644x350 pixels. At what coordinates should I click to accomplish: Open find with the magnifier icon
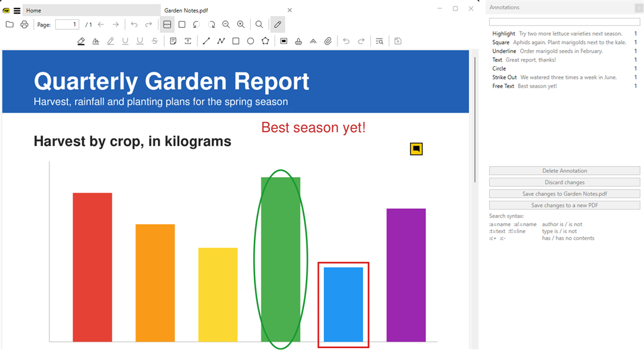click(259, 25)
